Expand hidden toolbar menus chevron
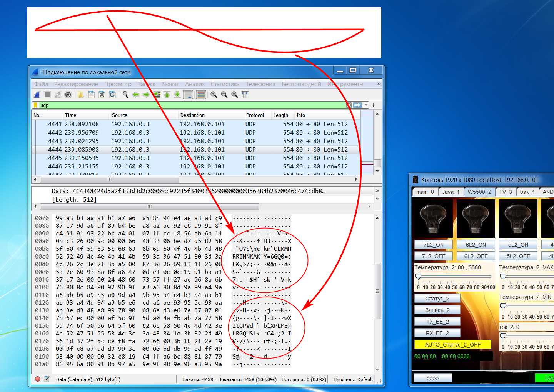This screenshot has width=554, height=392. coord(379,84)
